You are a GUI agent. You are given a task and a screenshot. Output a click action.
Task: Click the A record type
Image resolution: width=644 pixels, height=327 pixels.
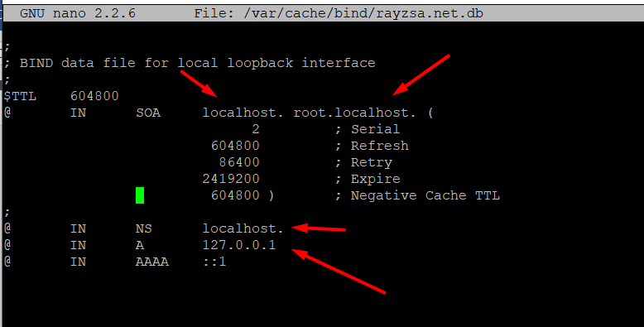tap(140, 245)
